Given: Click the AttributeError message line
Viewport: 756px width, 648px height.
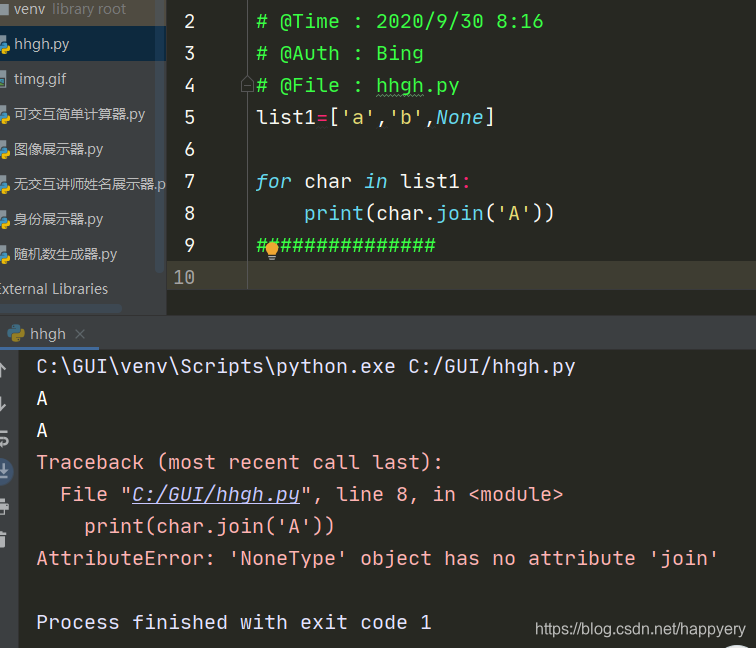Looking at the screenshot, I should point(377,558).
